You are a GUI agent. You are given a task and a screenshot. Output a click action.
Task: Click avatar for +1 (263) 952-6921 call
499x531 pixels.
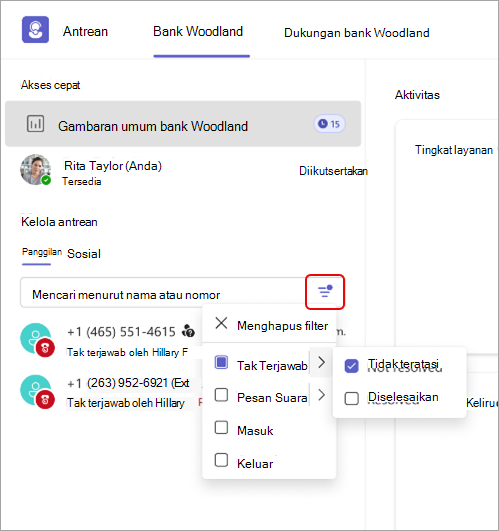tap(37, 391)
